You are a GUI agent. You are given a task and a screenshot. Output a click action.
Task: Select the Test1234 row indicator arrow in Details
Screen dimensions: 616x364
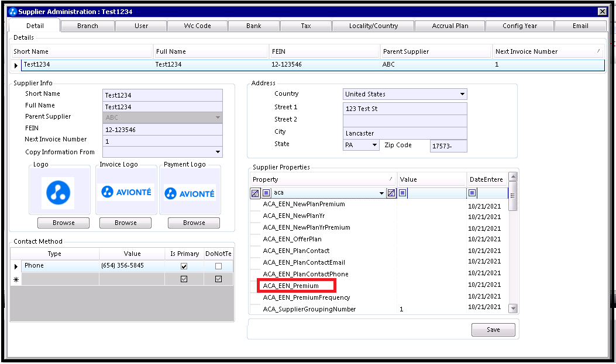(x=16, y=65)
